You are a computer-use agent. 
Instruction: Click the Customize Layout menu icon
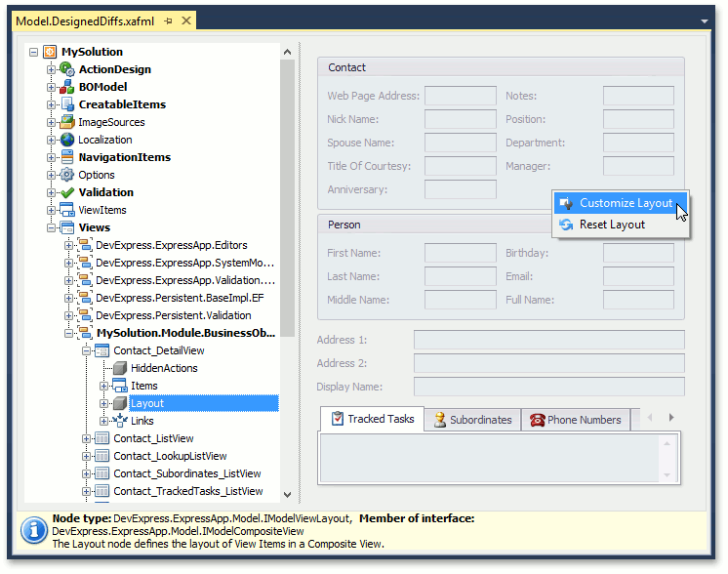tap(566, 203)
